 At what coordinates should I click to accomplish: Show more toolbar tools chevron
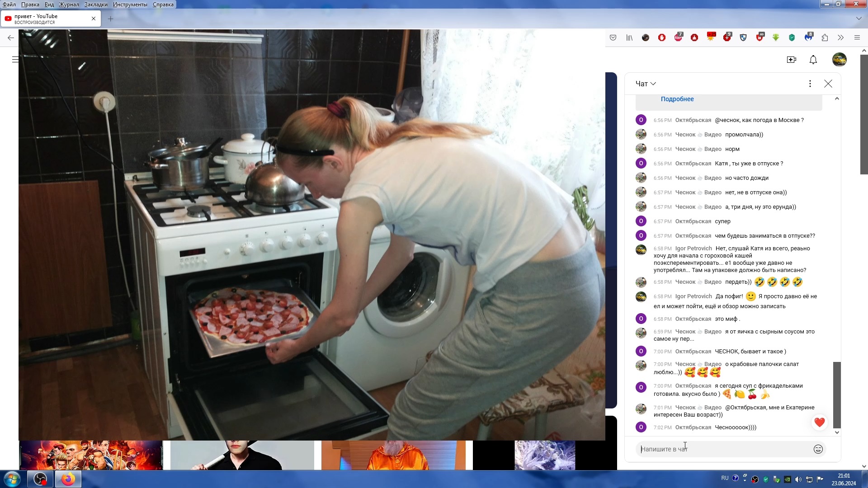click(x=840, y=38)
